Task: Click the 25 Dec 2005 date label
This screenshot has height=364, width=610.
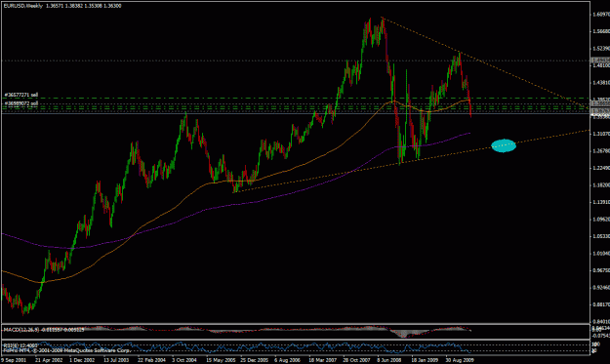Action: [255, 360]
